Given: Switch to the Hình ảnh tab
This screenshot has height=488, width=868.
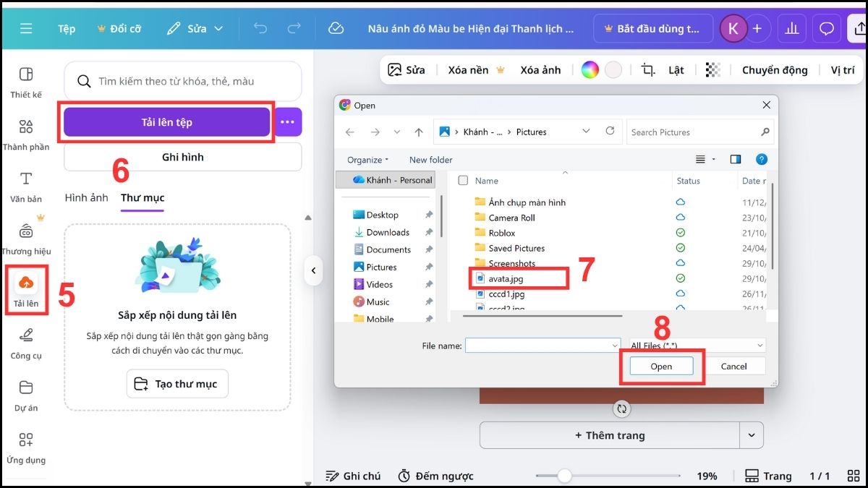Looking at the screenshot, I should [x=86, y=197].
